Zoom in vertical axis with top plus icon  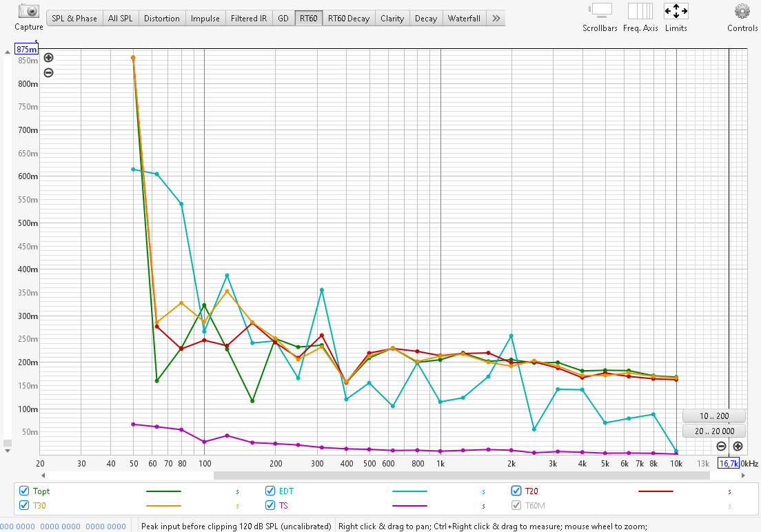[x=48, y=58]
